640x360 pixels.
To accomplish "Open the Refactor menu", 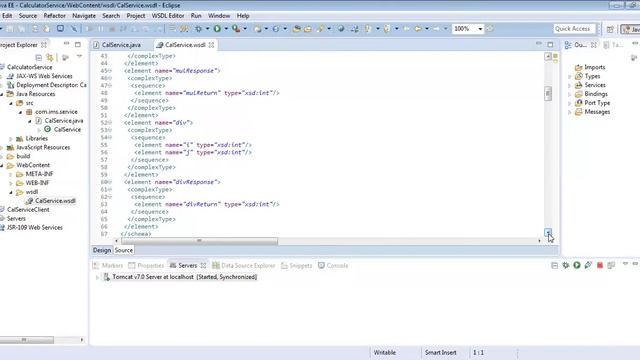I will (54, 16).
